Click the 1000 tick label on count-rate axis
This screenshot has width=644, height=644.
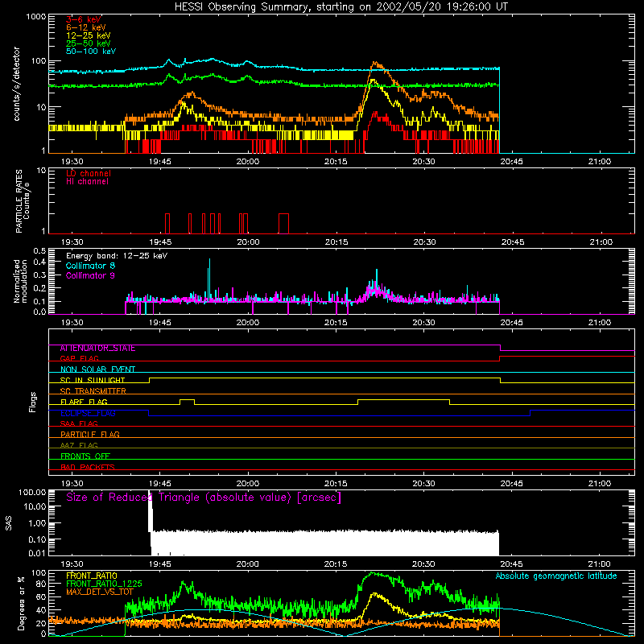(x=35, y=17)
